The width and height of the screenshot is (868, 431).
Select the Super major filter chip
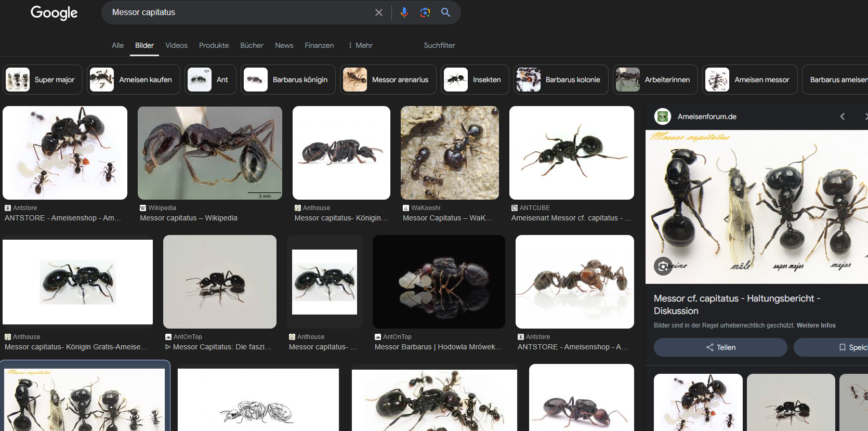(43, 80)
